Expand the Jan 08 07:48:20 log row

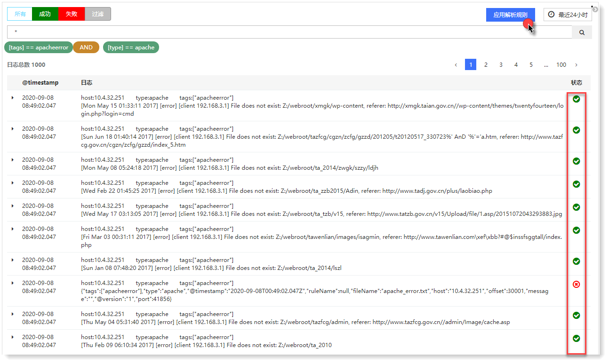pyautogui.click(x=13, y=260)
